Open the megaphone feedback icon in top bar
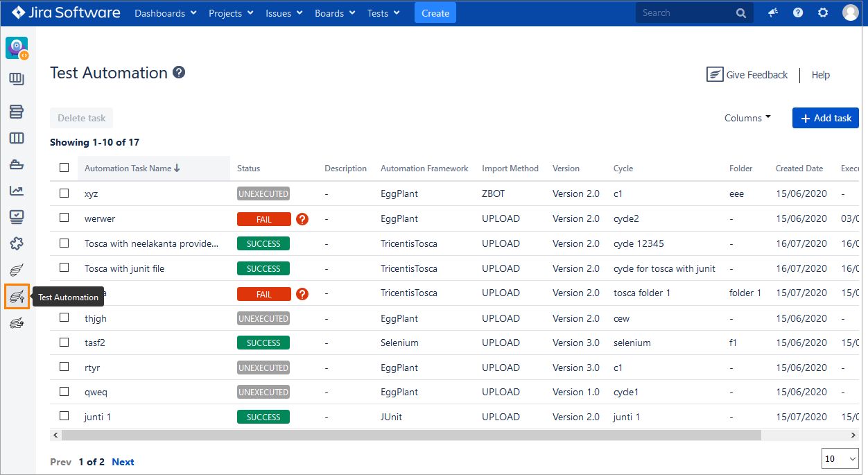 coord(772,12)
